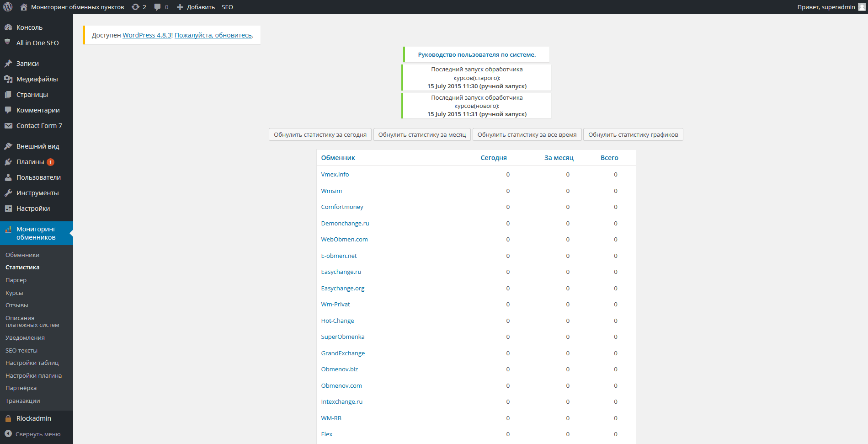Click the Плагины plug icon

(x=8, y=162)
